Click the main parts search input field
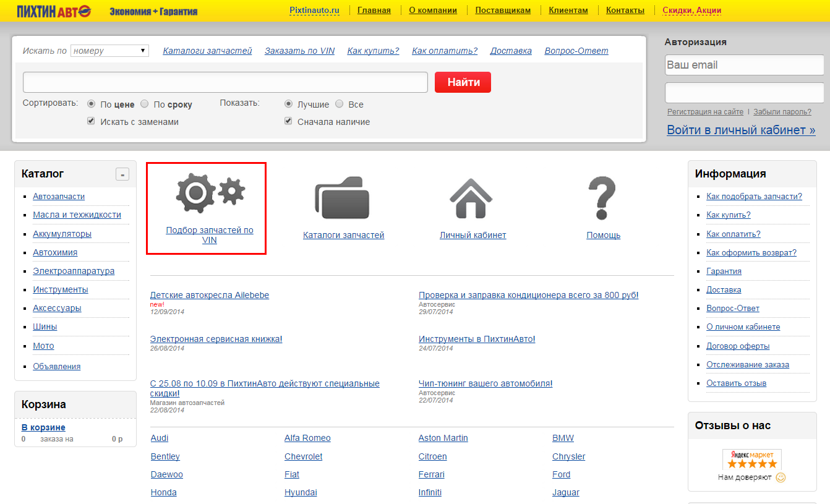This screenshot has width=830, height=504. point(225,82)
